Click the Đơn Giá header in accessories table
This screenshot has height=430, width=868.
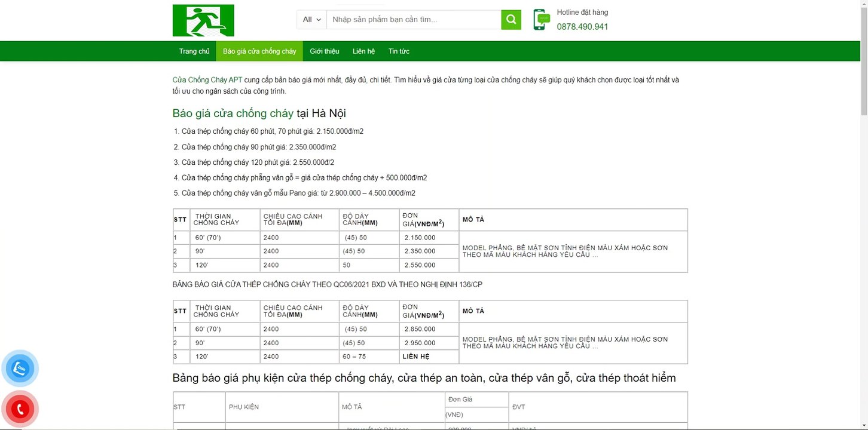[476, 400]
